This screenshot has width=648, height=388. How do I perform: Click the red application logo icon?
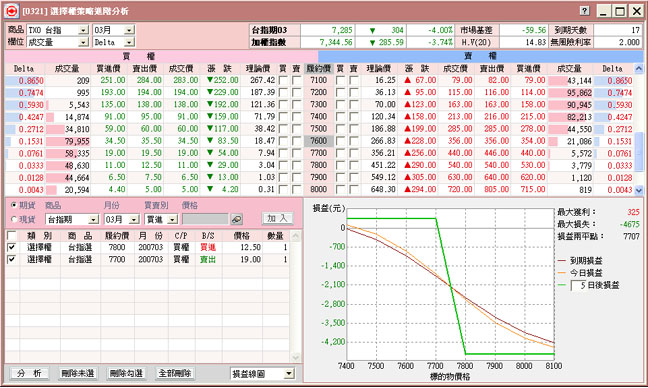point(11,11)
